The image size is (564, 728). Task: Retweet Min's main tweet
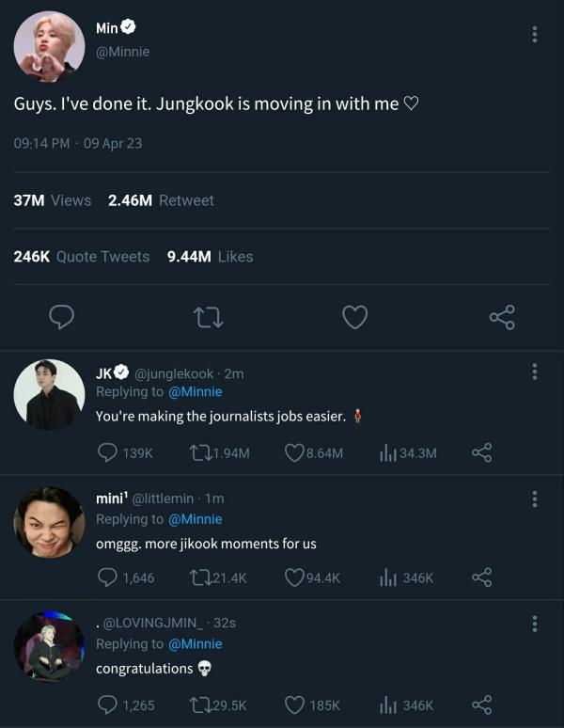point(208,317)
